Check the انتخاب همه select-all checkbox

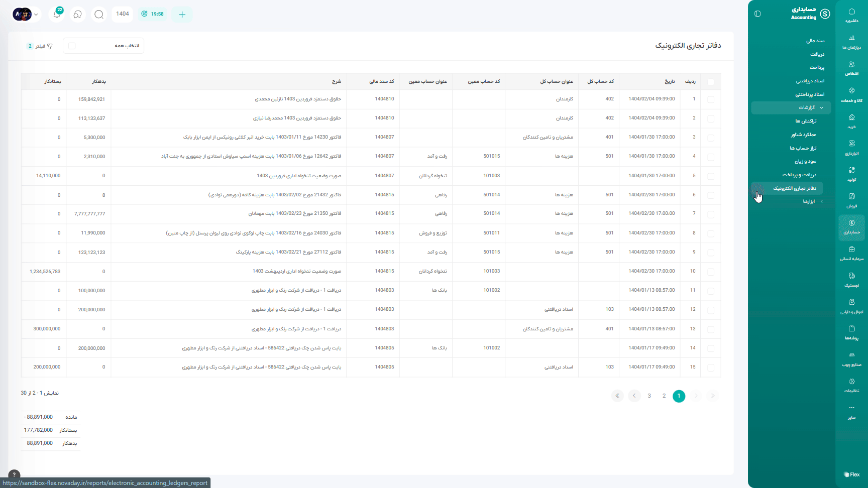coord(72,46)
